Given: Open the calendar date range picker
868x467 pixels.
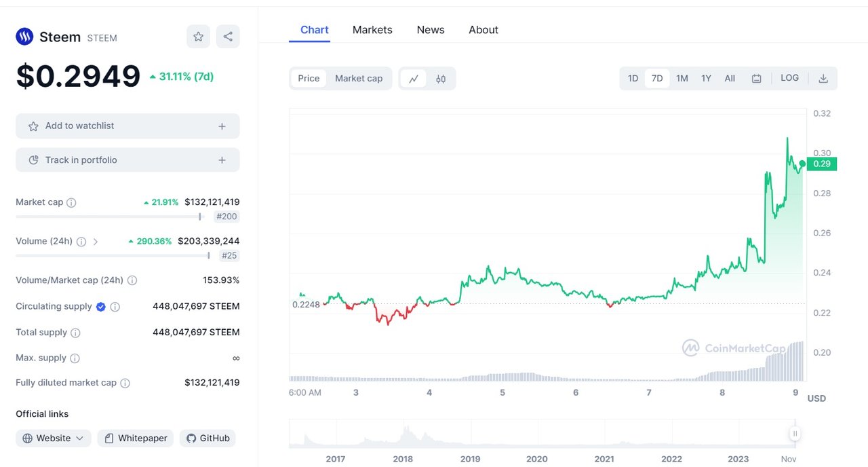Looking at the screenshot, I should (x=757, y=79).
